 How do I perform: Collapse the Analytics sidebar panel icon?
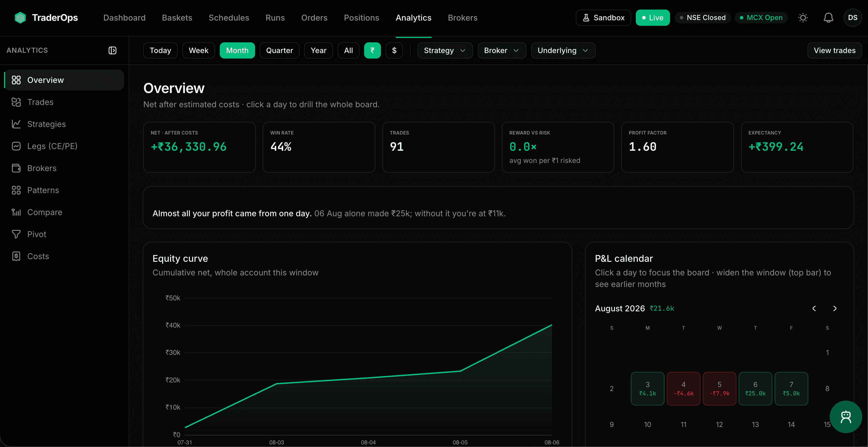(x=112, y=50)
